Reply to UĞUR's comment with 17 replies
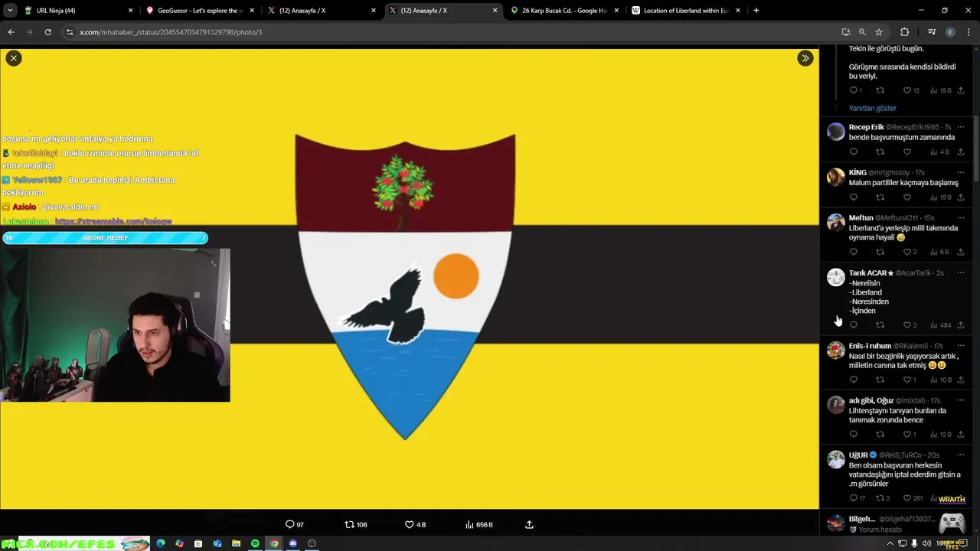 857,498
